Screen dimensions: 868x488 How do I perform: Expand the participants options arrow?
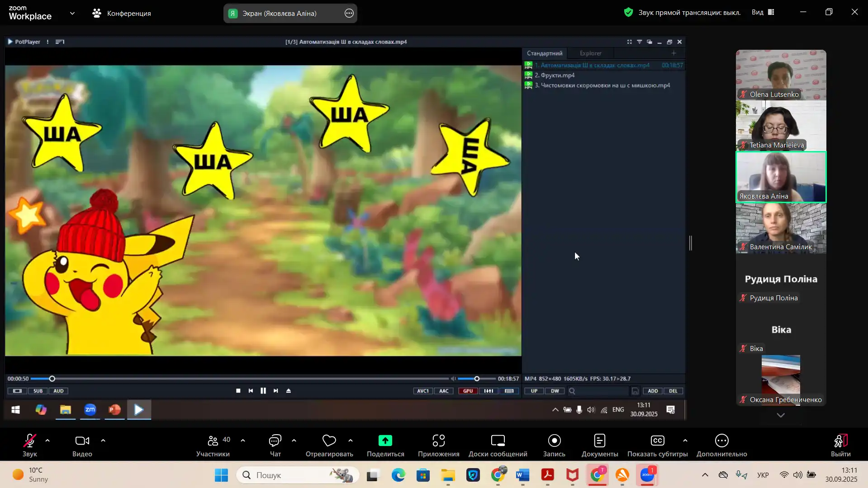point(243,441)
